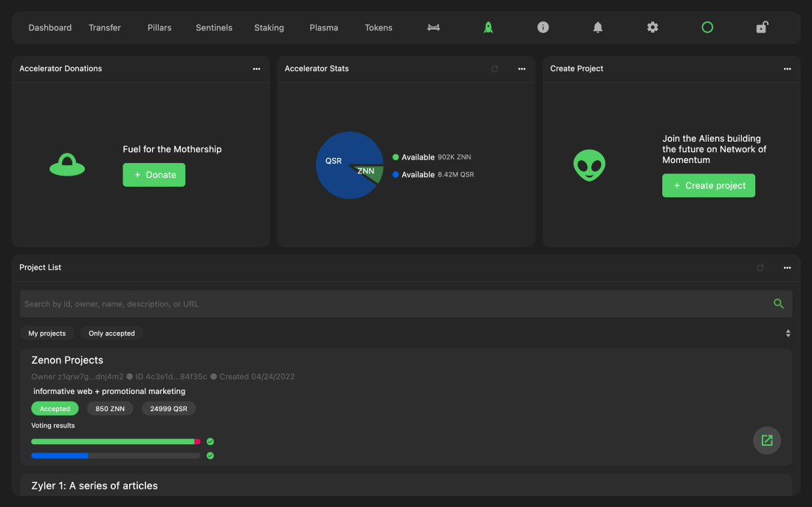Screen dimensions: 812x507
Task: Click the green sync status circle
Action: 707,27
